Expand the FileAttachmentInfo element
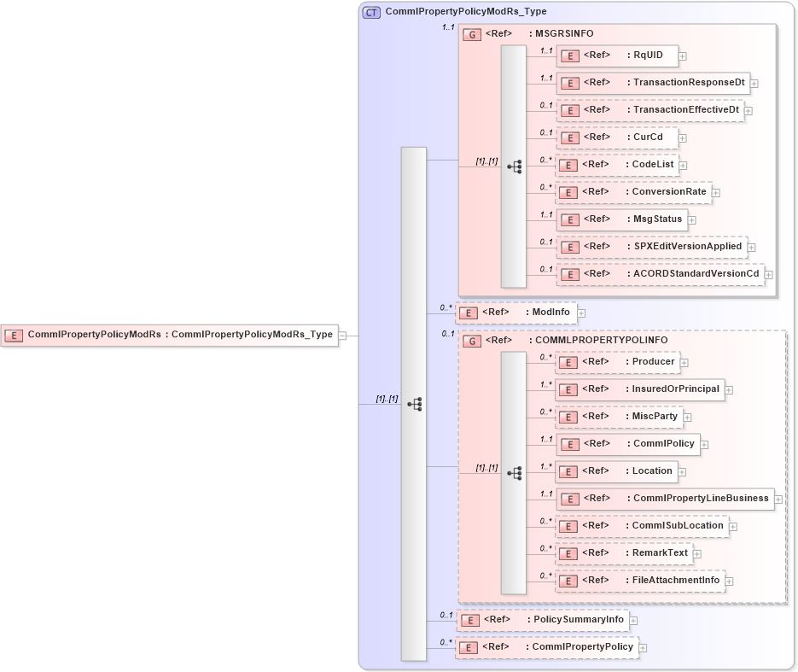 click(x=730, y=581)
